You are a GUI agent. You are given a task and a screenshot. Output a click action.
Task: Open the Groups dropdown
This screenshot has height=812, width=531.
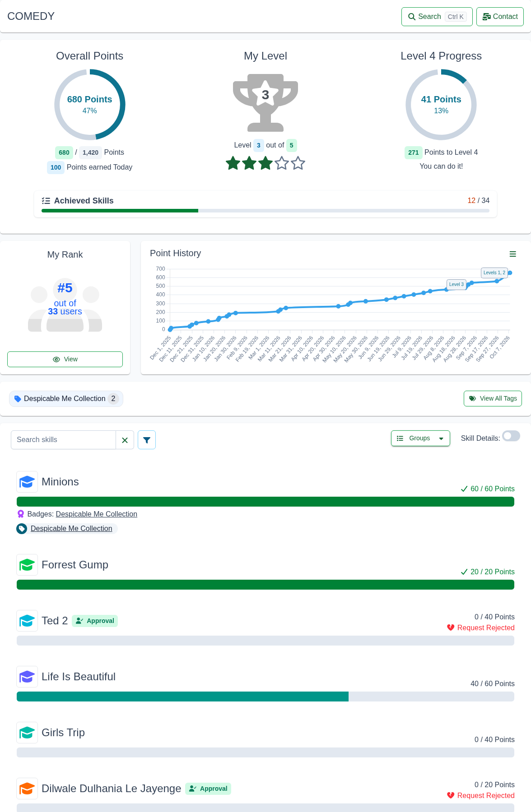[x=420, y=438]
